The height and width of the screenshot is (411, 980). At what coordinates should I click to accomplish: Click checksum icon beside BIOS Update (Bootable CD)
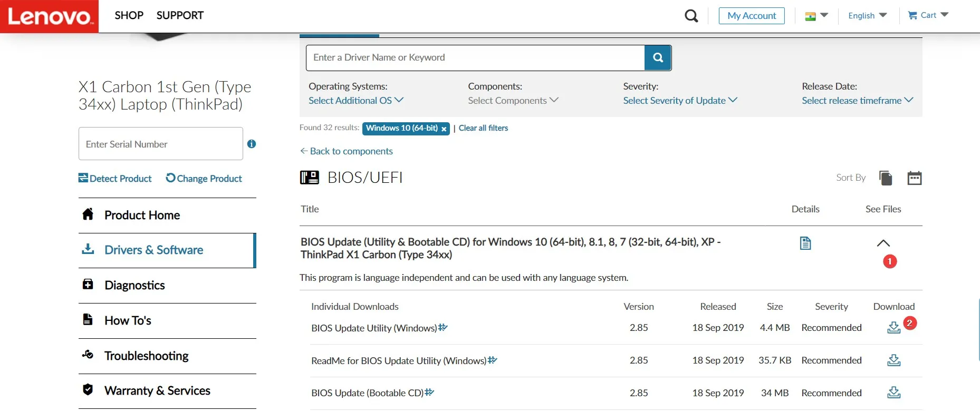tap(430, 392)
